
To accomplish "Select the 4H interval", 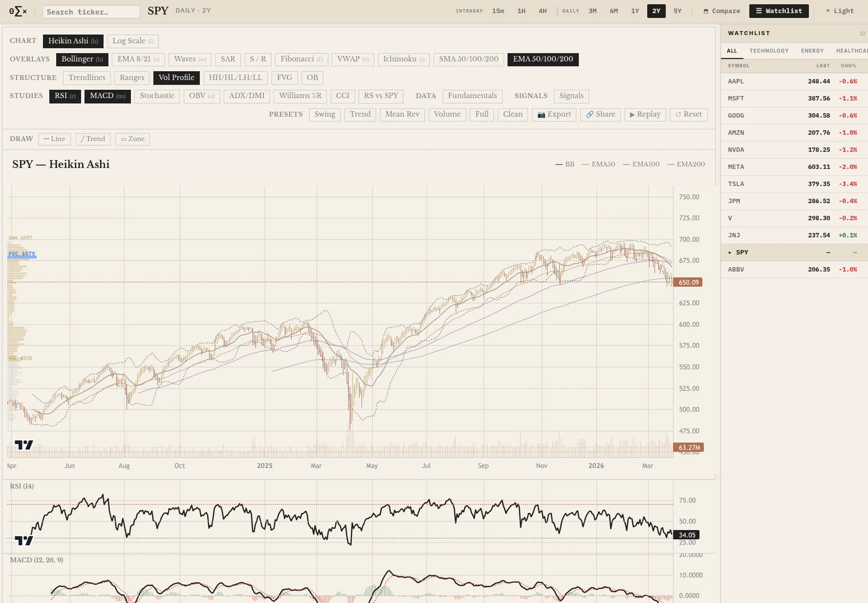I will [542, 11].
